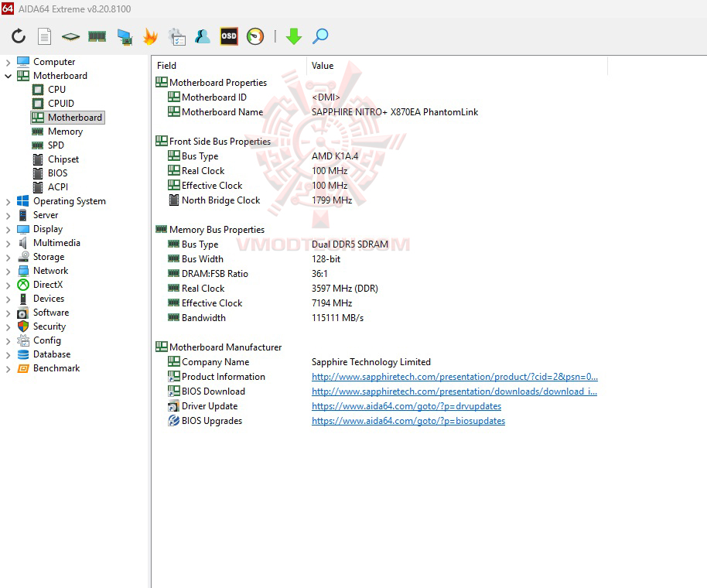Open the OSD panel icon

click(229, 36)
